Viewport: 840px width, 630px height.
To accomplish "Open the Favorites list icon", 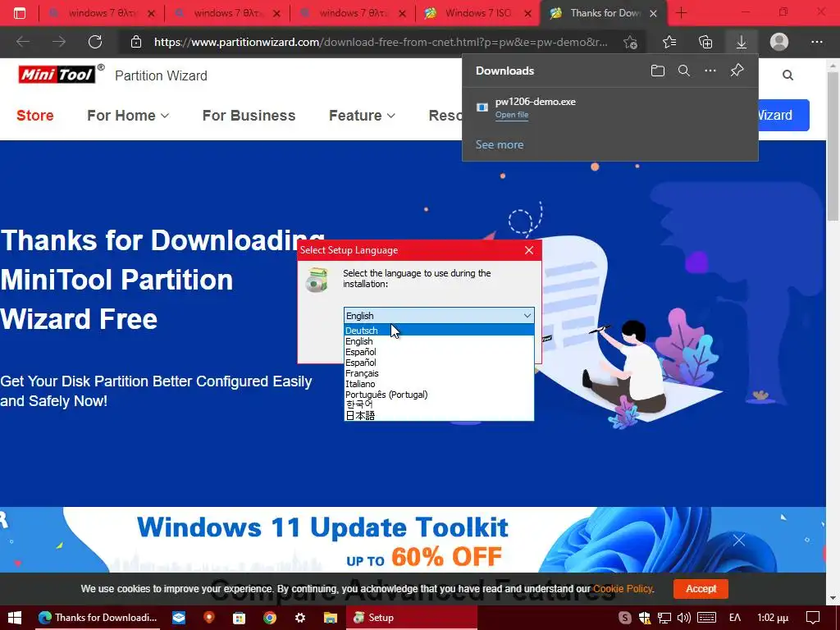I will click(669, 42).
